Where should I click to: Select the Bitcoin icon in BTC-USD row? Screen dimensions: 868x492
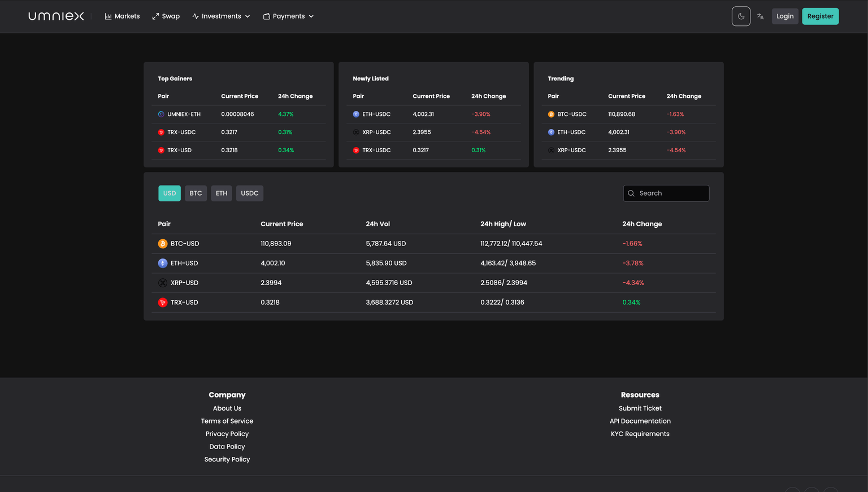coord(163,243)
